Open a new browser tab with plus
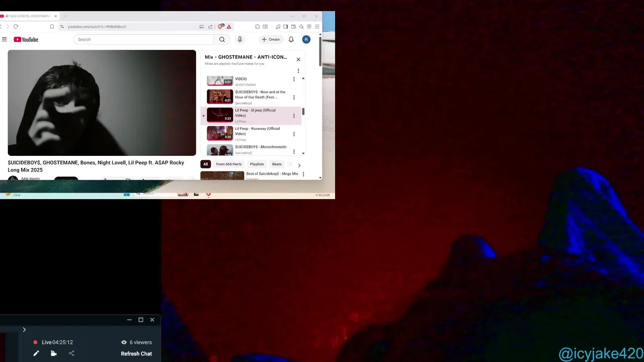Screen dimensions: 644x362 click(x=65, y=16)
